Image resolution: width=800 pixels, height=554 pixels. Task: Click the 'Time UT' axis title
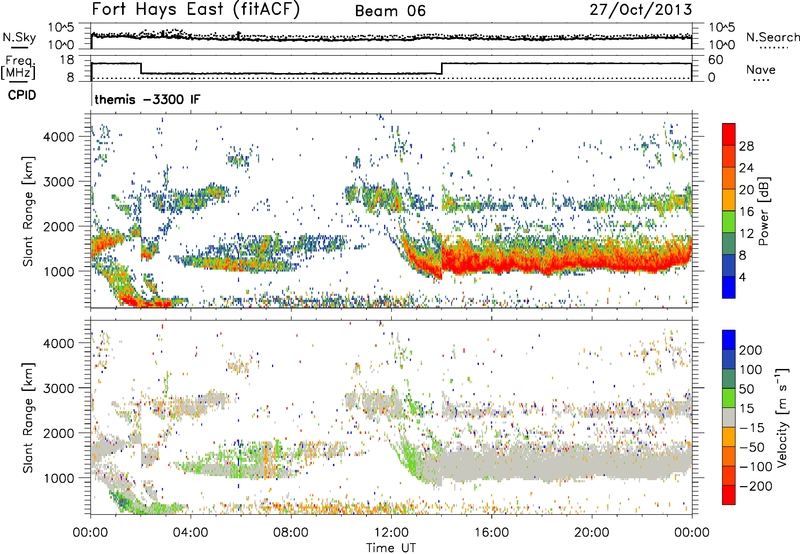tap(391, 547)
